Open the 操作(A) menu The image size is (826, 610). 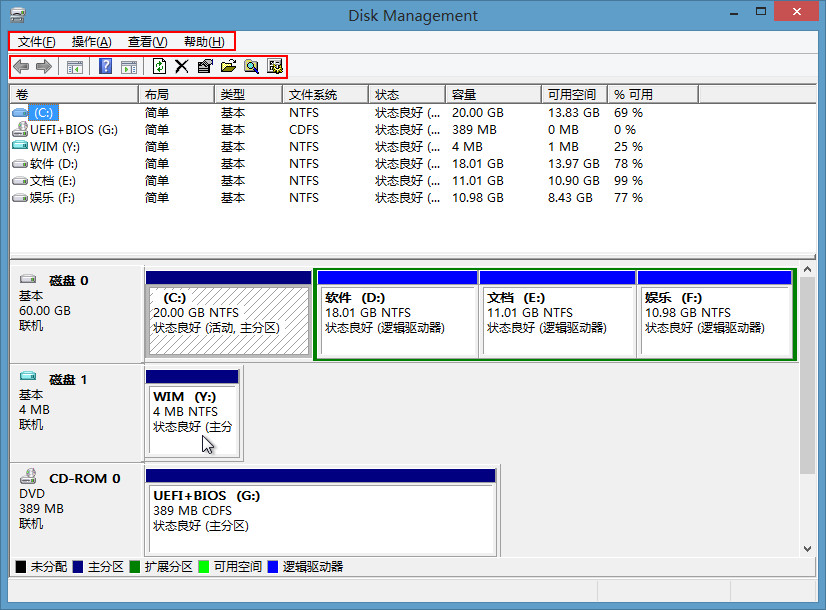[92, 42]
